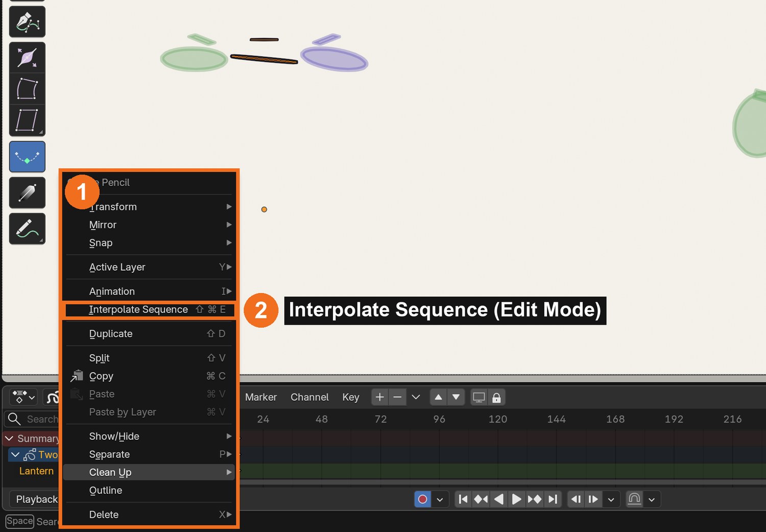This screenshot has width=766, height=532.
Task: Play the animation in reverse
Action: coord(499,499)
